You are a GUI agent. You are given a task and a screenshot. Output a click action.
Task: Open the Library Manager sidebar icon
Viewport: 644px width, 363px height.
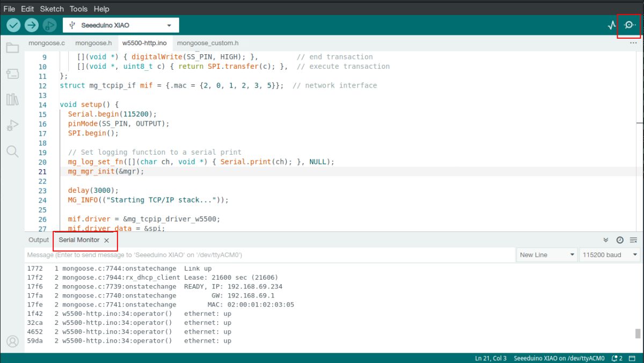[12, 99]
